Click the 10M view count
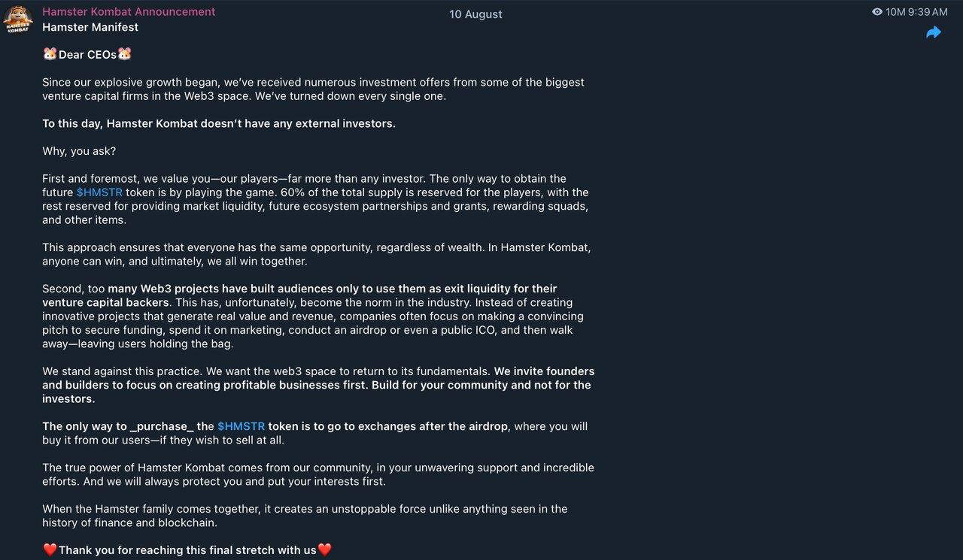The image size is (963, 560). point(895,12)
